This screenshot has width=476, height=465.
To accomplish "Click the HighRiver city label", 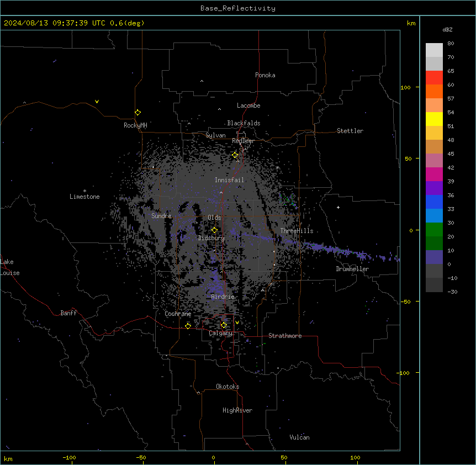I will pyautogui.click(x=237, y=410).
